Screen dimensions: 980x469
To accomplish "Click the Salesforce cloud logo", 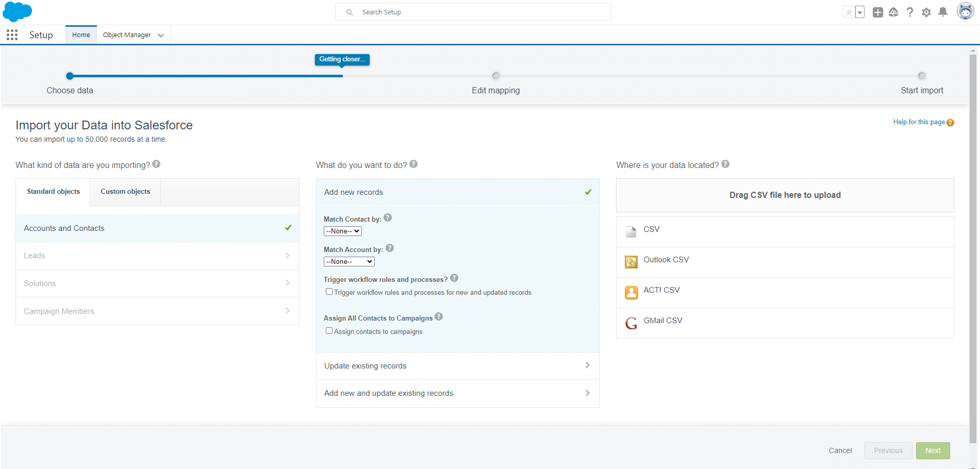I will click(x=18, y=11).
